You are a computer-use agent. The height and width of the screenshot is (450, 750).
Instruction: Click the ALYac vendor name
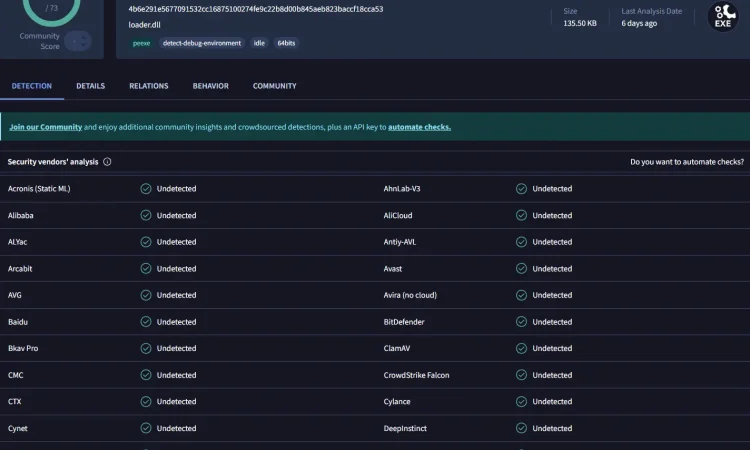click(17, 242)
